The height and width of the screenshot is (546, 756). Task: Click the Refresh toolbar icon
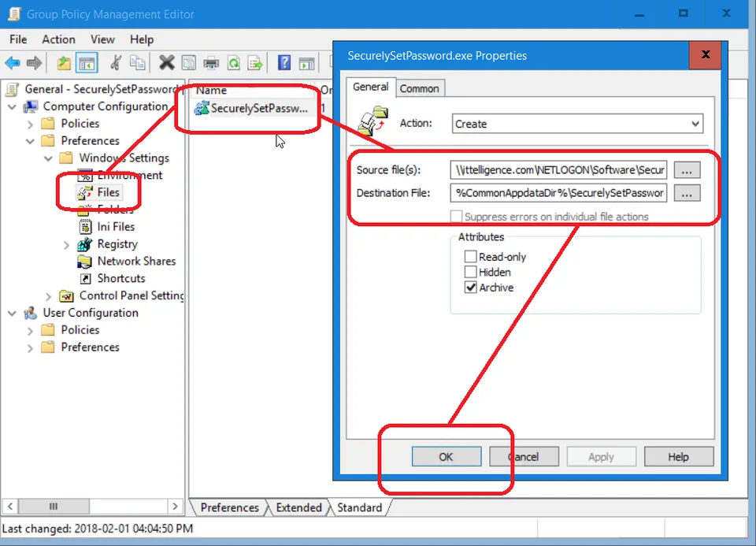(234, 63)
